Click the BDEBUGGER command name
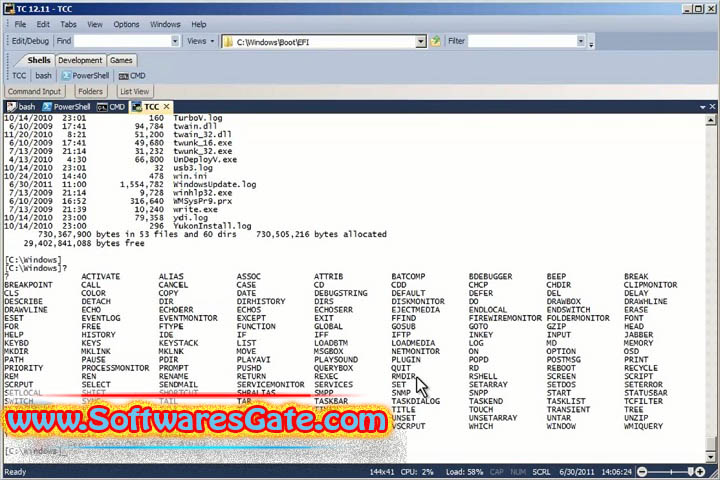This screenshot has height=480, width=720. click(490, 277)
